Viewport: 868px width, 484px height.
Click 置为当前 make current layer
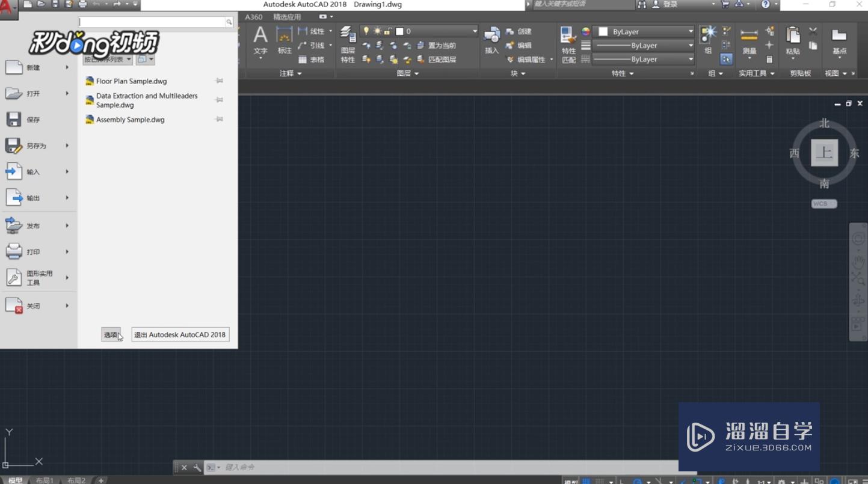436,45
